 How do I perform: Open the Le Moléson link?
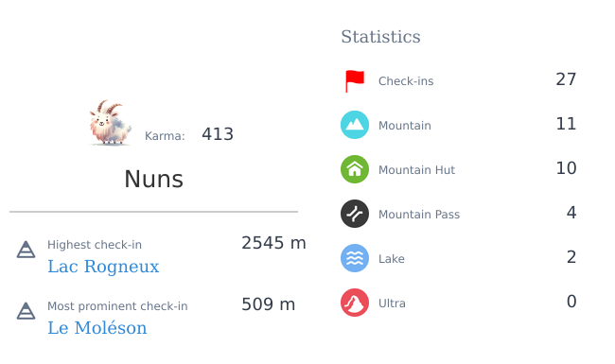97,328
